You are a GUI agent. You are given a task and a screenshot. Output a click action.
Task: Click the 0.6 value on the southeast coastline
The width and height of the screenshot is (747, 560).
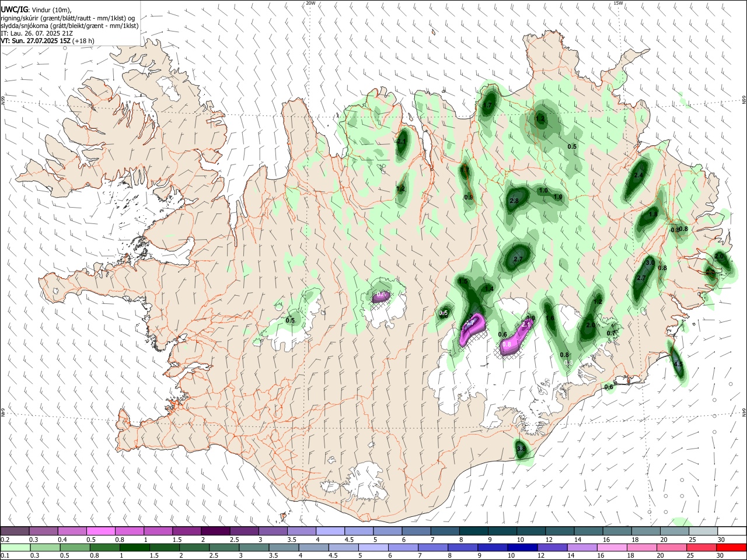609,387
